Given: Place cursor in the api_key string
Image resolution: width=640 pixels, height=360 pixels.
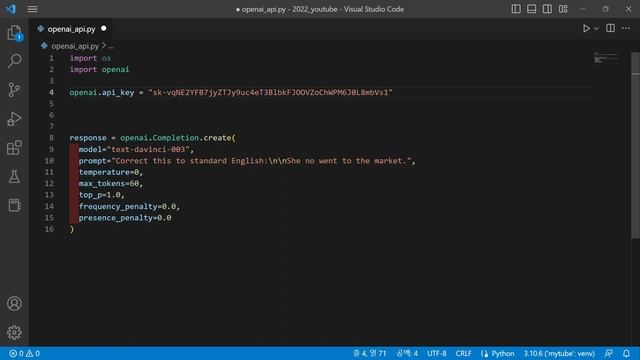Looking at the screenshot, I should coord(270,92).
